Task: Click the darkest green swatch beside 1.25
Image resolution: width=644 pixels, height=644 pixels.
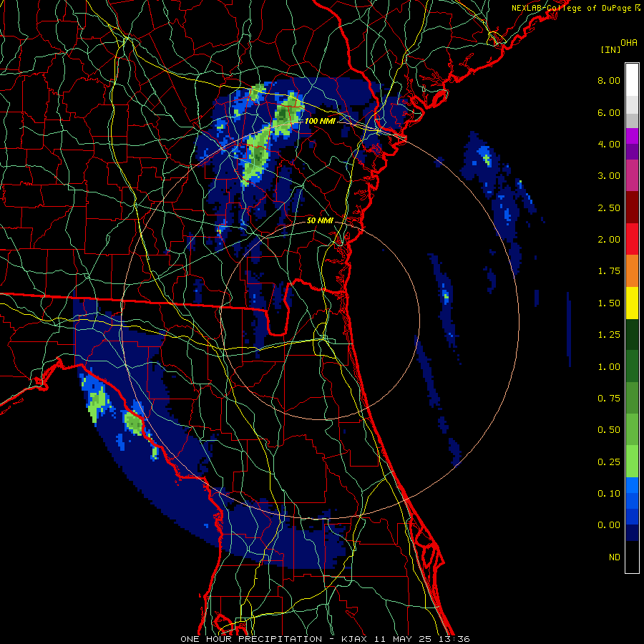Action: 632,335
